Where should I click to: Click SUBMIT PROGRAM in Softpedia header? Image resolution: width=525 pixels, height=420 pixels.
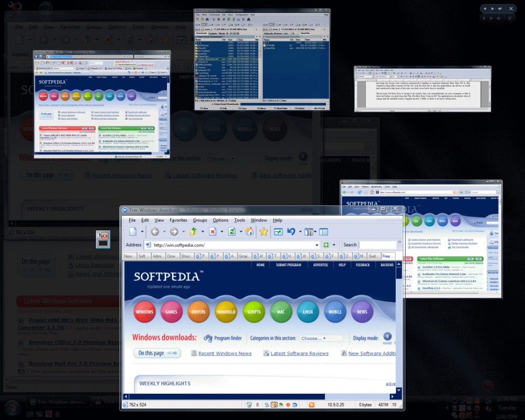coord(288,265)
